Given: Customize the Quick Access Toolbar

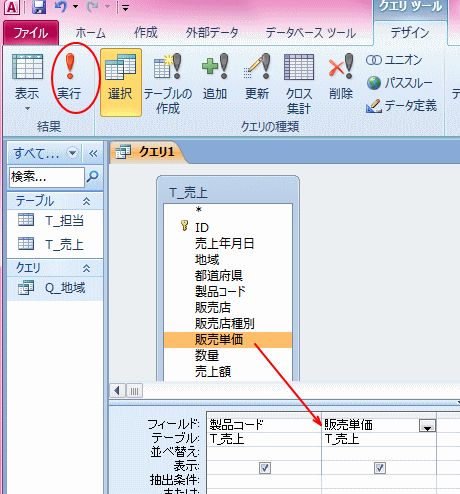Looking at the screenshot, I should click(125, 8).
